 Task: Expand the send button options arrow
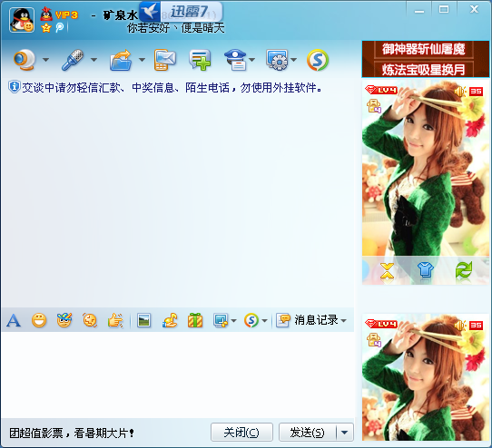(x=345, y=433)
